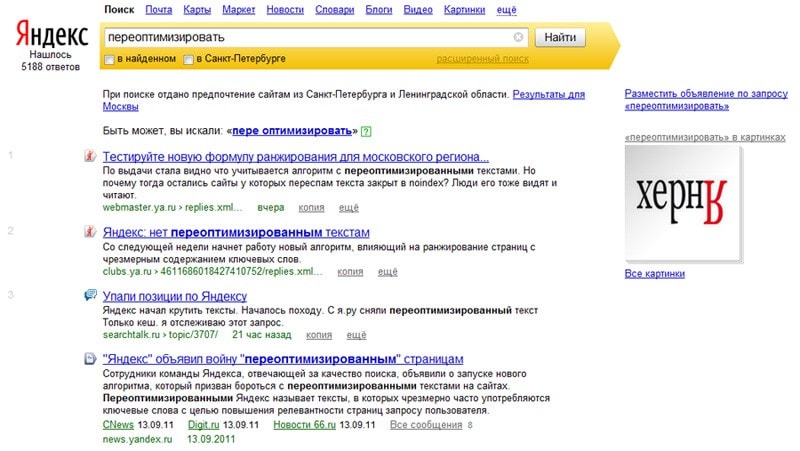
Task: Open the Новости tab
Action: (285, 10)
